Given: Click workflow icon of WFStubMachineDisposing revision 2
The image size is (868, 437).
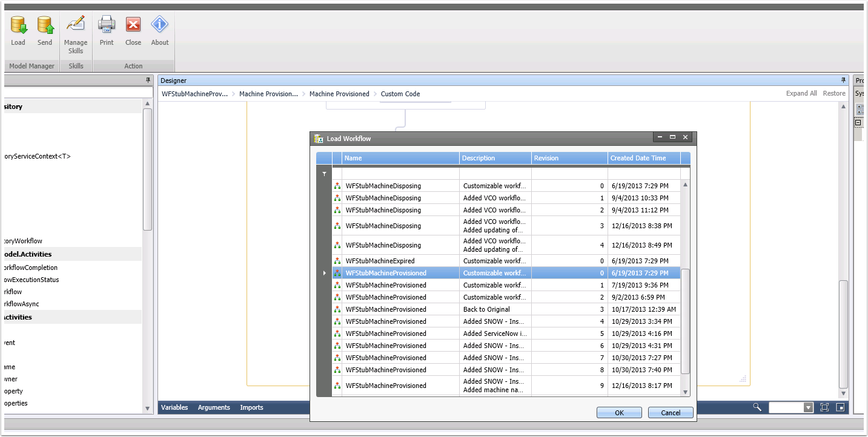Looking at the screenshot, I should [x=337, y=210].
